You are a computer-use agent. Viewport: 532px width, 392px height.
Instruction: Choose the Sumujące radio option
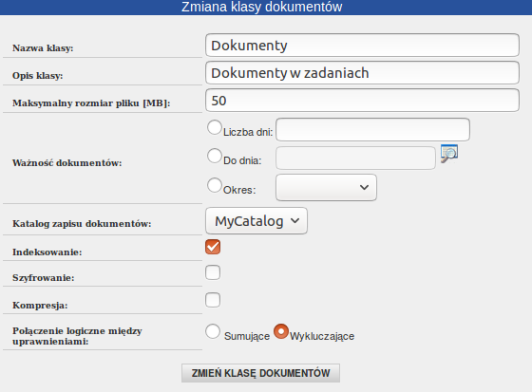tap(213, 331)
